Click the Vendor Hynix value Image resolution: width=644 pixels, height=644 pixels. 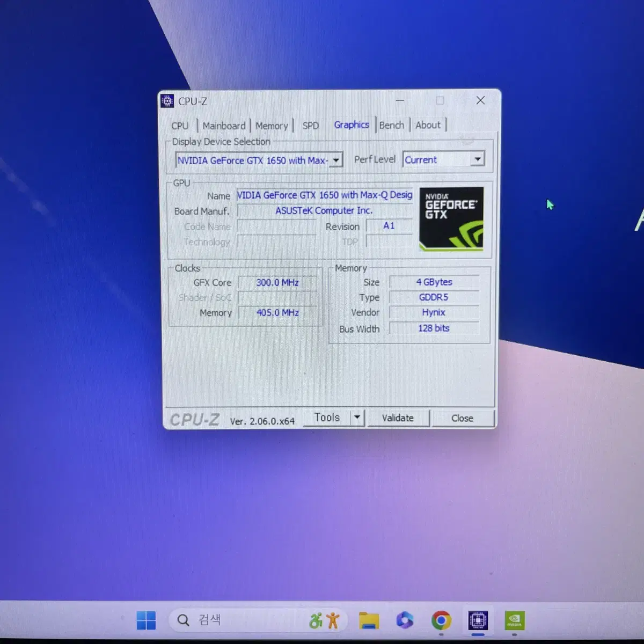434,312
